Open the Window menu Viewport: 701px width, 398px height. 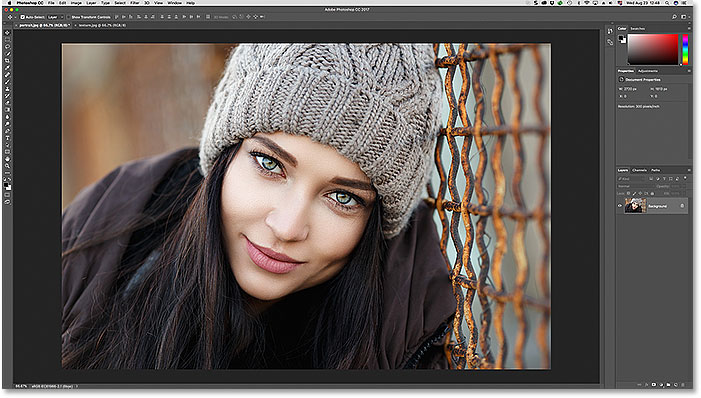[174, 3]
